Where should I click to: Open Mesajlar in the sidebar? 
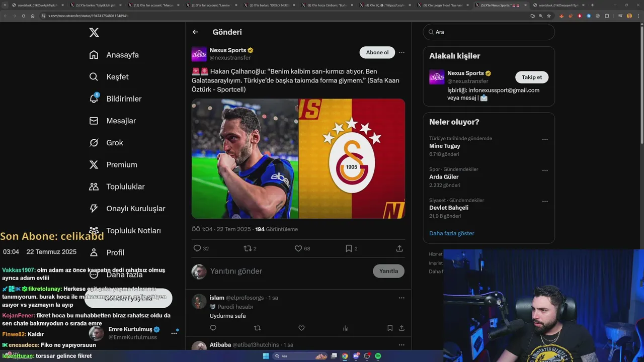[112, 121]
